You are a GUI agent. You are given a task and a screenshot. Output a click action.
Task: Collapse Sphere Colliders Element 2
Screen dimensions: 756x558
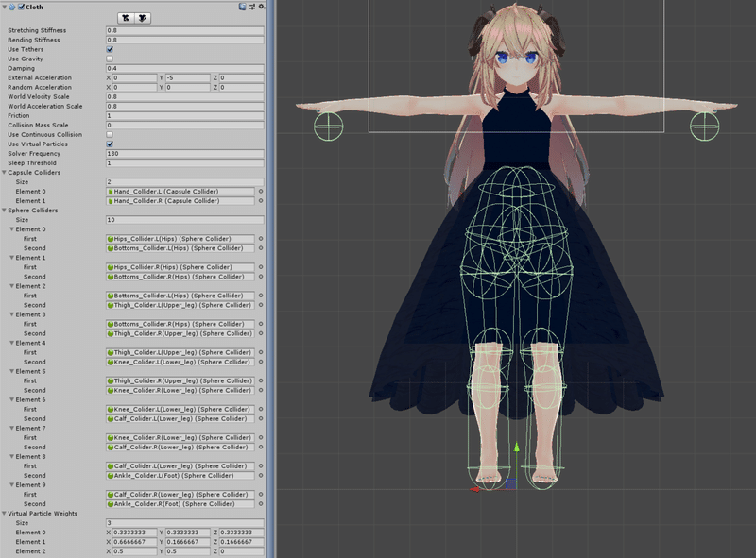click(x=12, y=286)
